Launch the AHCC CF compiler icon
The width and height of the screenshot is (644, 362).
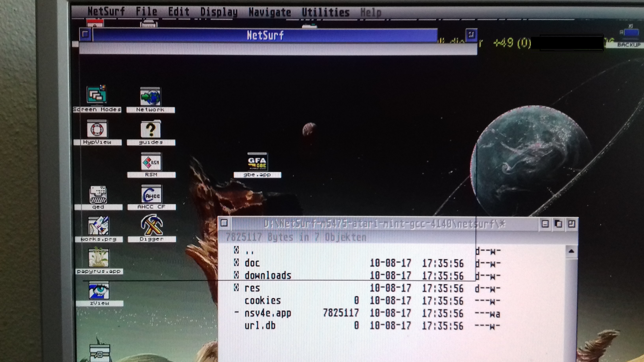(151, 194)
